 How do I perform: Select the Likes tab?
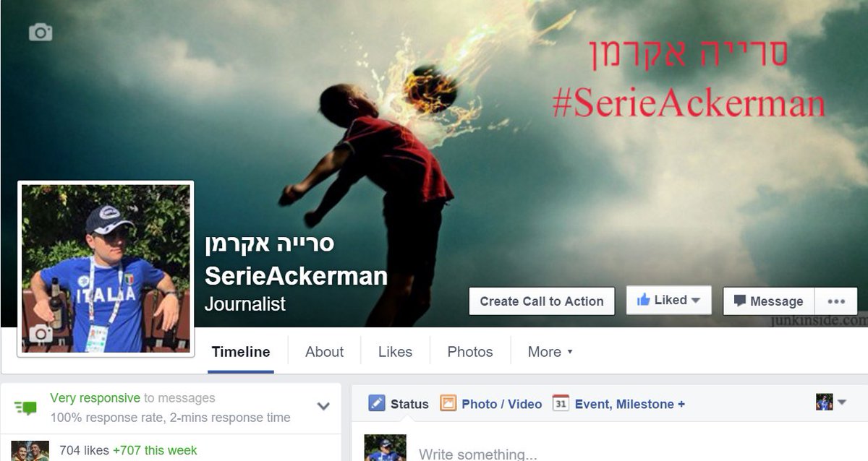[x=395, y=352]
